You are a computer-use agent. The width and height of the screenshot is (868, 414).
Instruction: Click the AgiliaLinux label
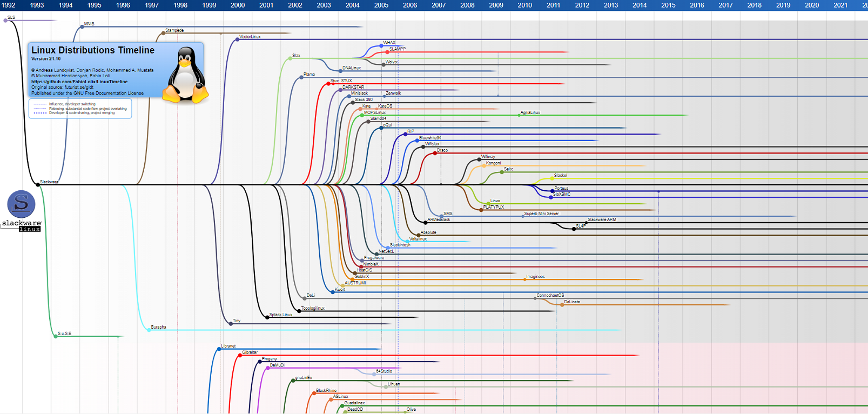[530, 112]
